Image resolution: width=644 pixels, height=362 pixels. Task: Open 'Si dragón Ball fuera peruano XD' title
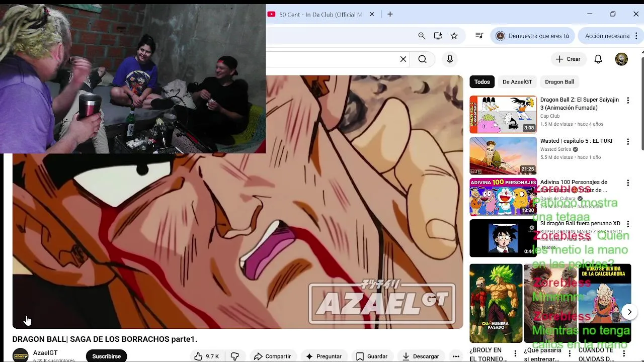point(580,224)
